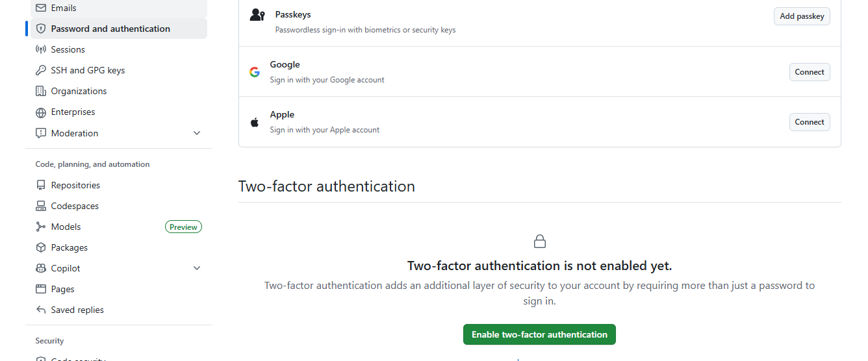Click the envelope icon beside Emails
The image size is (868, 361).
(x=41, y=8)
